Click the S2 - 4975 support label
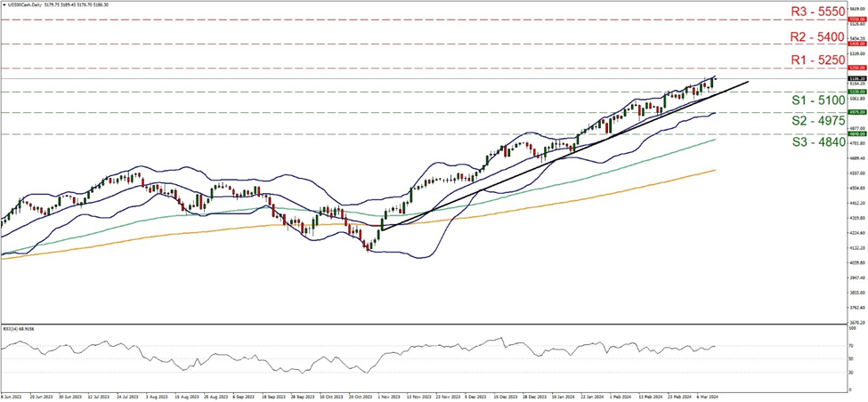Viewport: 868px width, 402px height. pyautogui.click(x=817, y=122)
